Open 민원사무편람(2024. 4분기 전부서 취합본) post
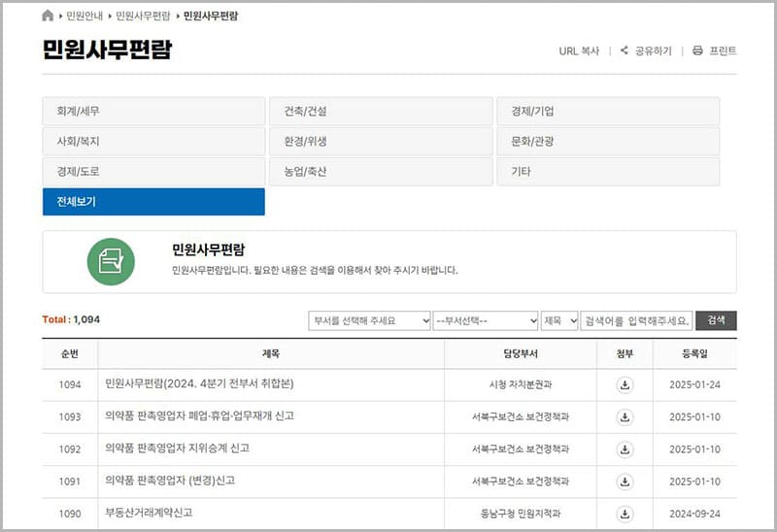The width and height of the screenshot is (777, 532). click(x=199, y=384)
